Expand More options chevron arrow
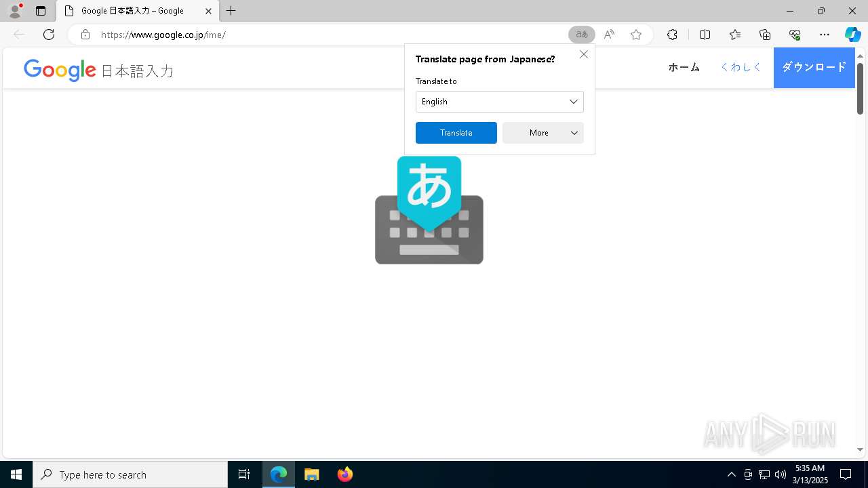The image size is (868, 488). pyautogui.click(x=574, y=133)
